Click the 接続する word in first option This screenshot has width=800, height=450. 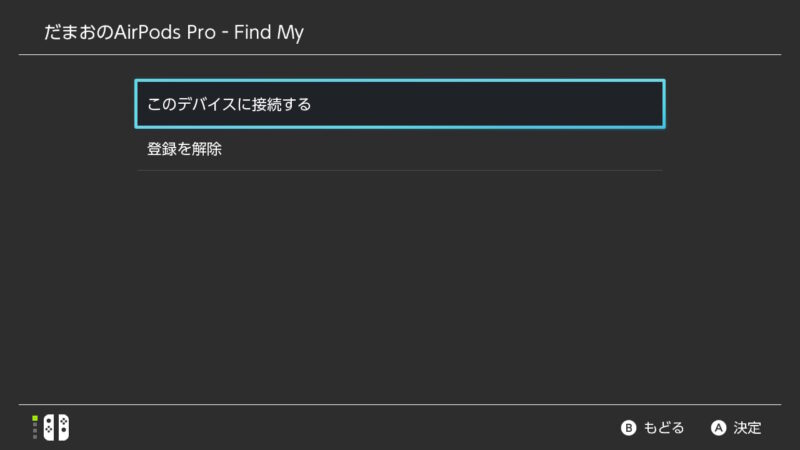pyautogui.click(x=281, y=104)
